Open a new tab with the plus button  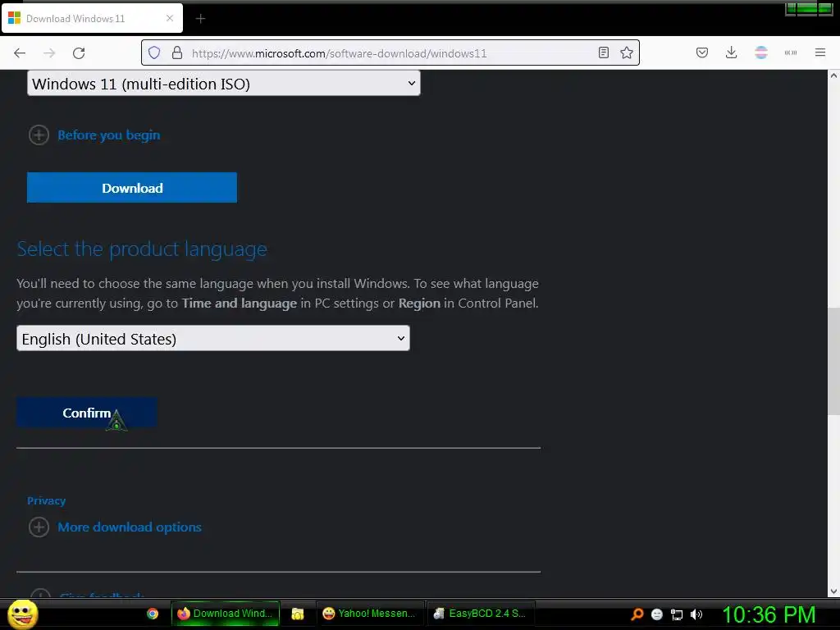(200, 19)
